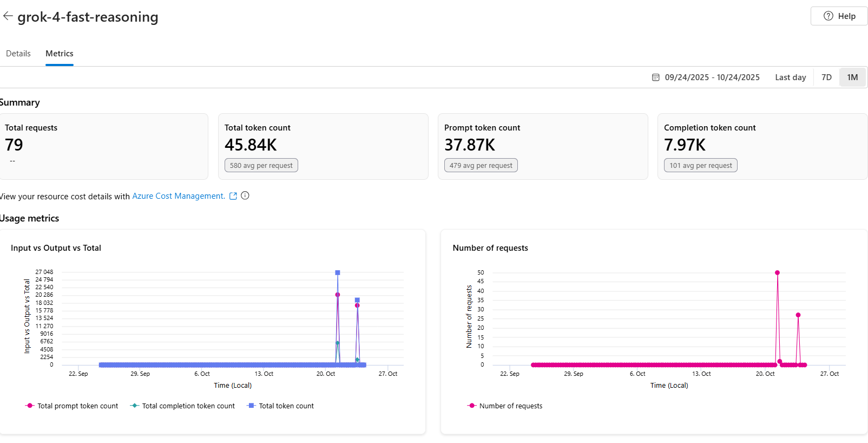Click the Total token count legend square

pyautogui.click(x=251, y=406)
